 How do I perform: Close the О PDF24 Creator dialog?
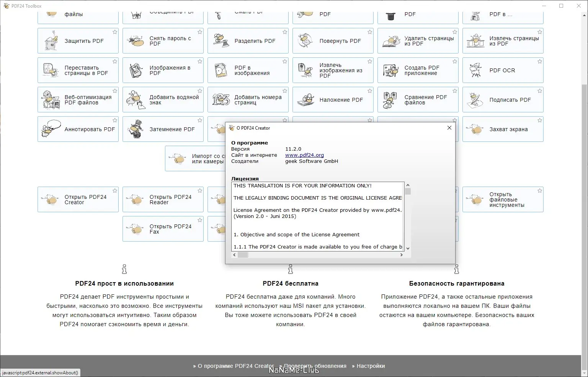point(449,128)
